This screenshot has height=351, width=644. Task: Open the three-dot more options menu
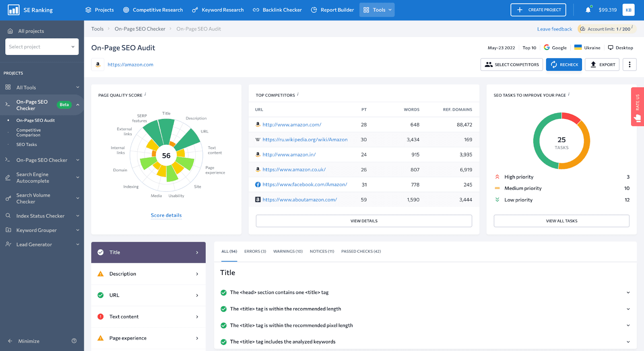(x=630, y=64)
